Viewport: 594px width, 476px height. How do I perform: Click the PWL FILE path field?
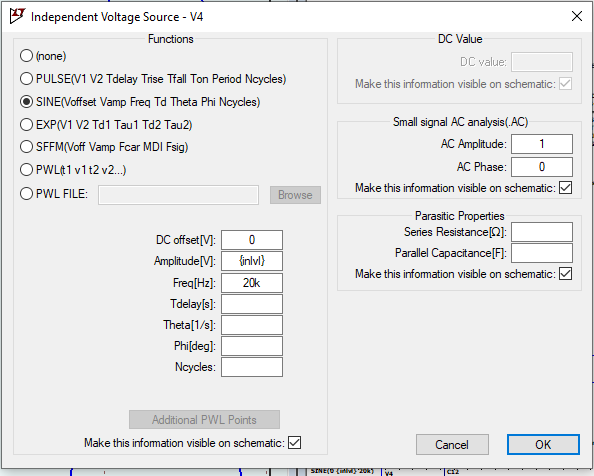click(x=178, y=195)
